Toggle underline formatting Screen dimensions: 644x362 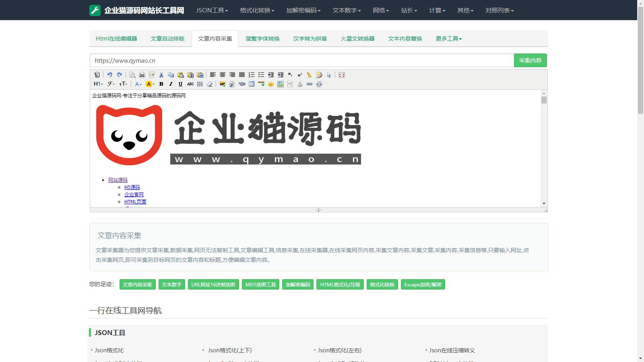(x=180, y=84)
